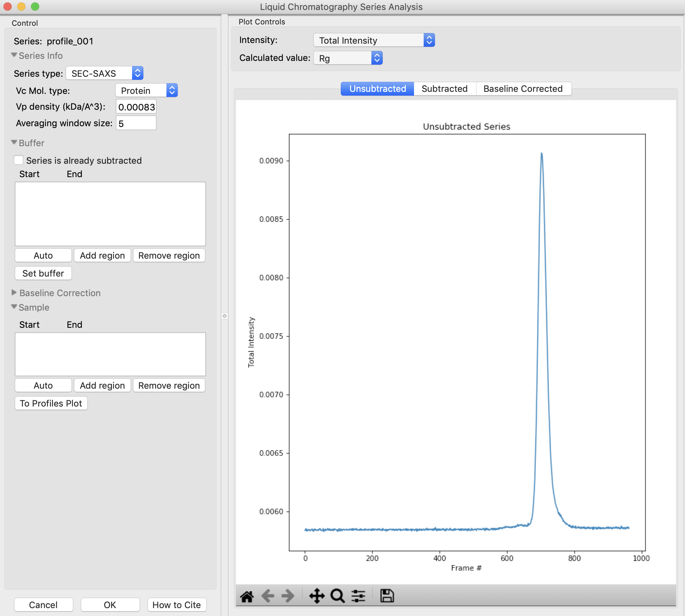Viewport: 685px width, 616px height.
Task: Click the Buffer regions list box
Action: pyautogui.click(x=110, y=214)
